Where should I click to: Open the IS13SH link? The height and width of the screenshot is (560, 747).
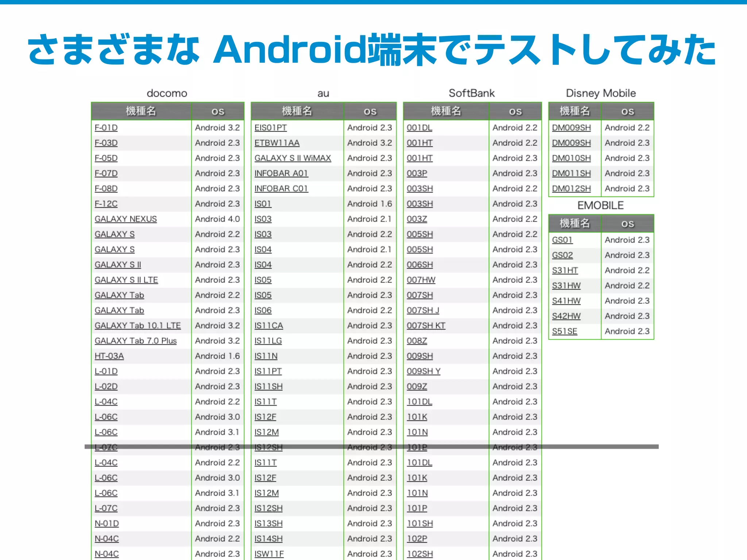268,524
